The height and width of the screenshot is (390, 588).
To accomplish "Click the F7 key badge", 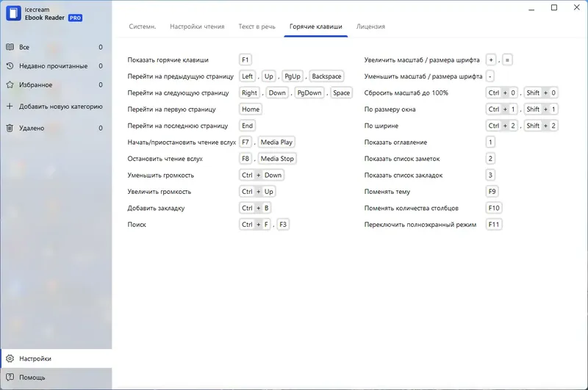I will coord(245,142).
